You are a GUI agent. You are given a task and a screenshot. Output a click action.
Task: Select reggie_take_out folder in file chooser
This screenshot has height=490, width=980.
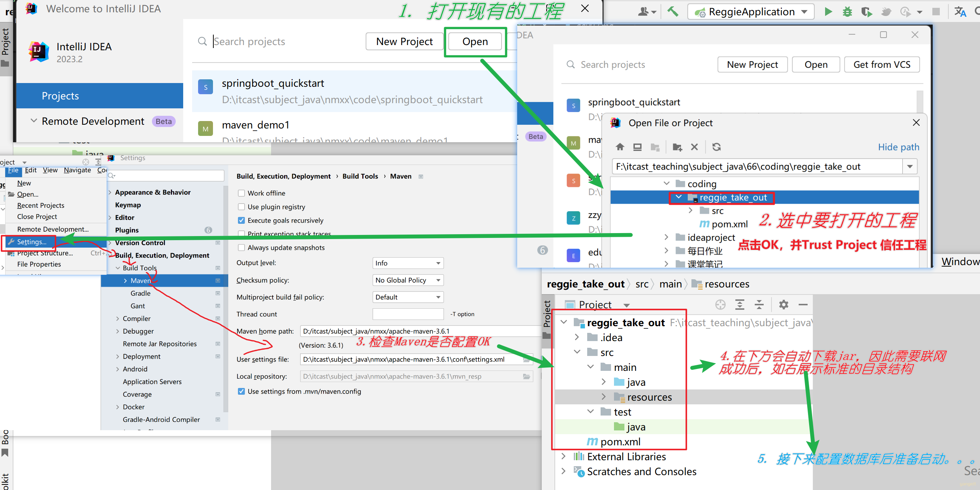764,197
